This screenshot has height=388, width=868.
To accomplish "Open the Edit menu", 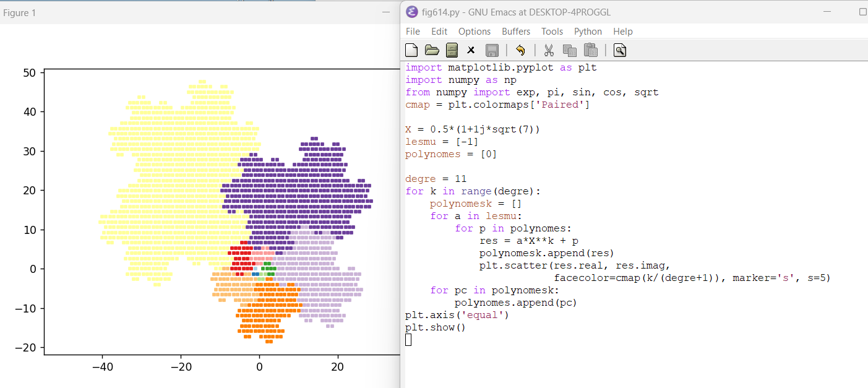I will pos(439,32).
